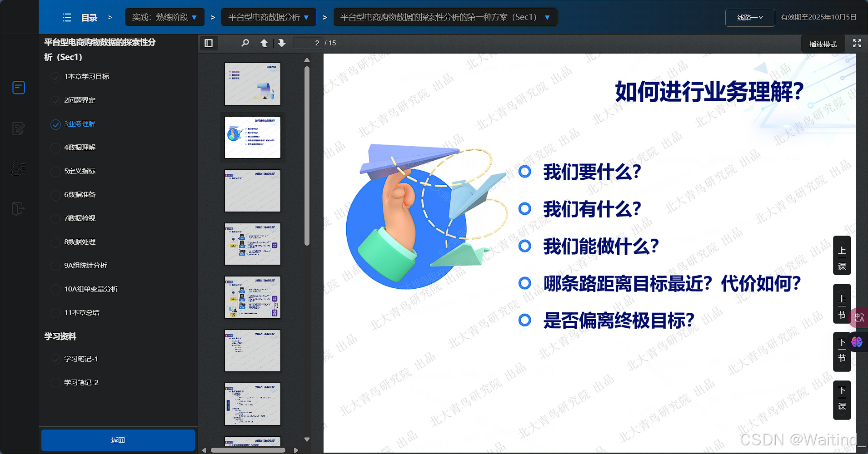Open the 平台型电商数据分析 dropdown
Image resolution: width=868 pixels, height=454 pixels.
pyautogui.click(x=269, y=17)
